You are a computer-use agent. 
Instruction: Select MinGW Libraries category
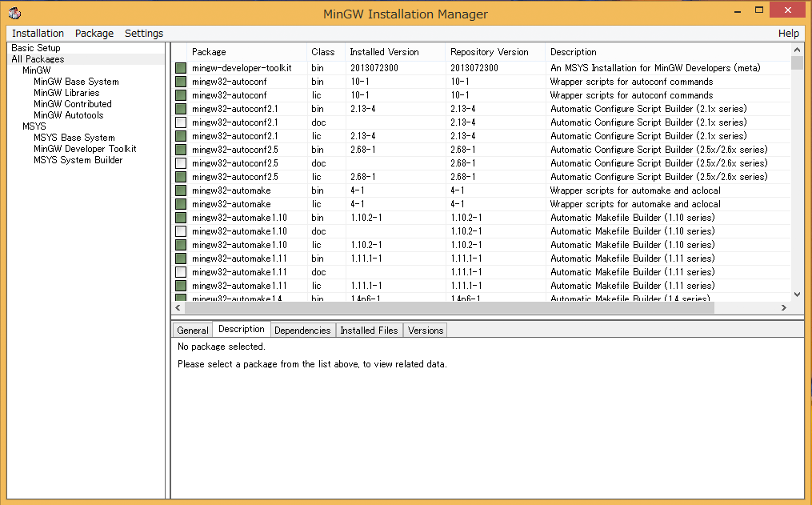coord(66,93)
